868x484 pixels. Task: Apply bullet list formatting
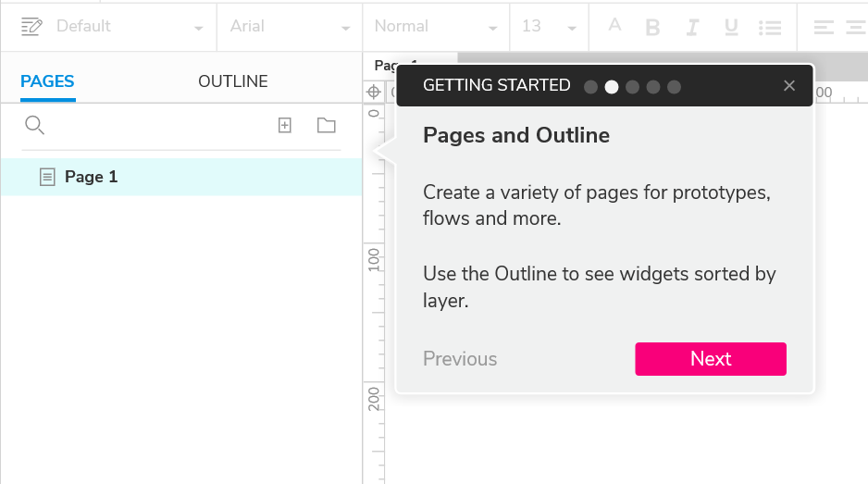[x=769, y=27]
